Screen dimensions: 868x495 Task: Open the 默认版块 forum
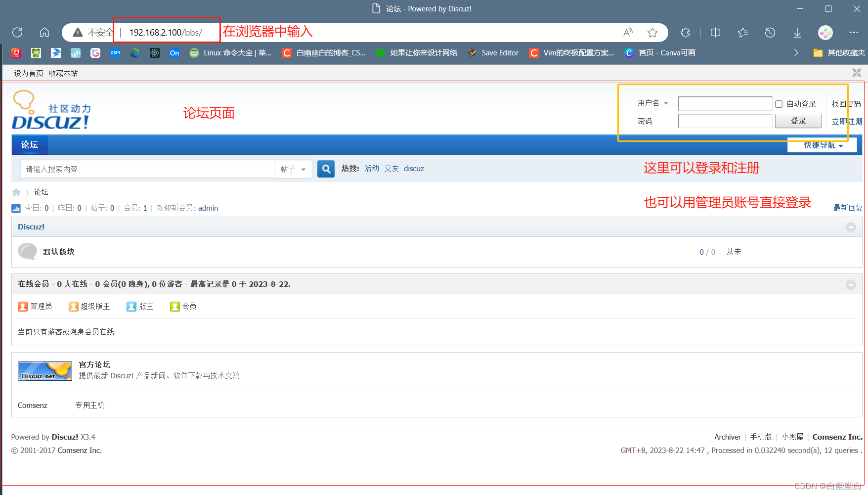coord(59,252)
